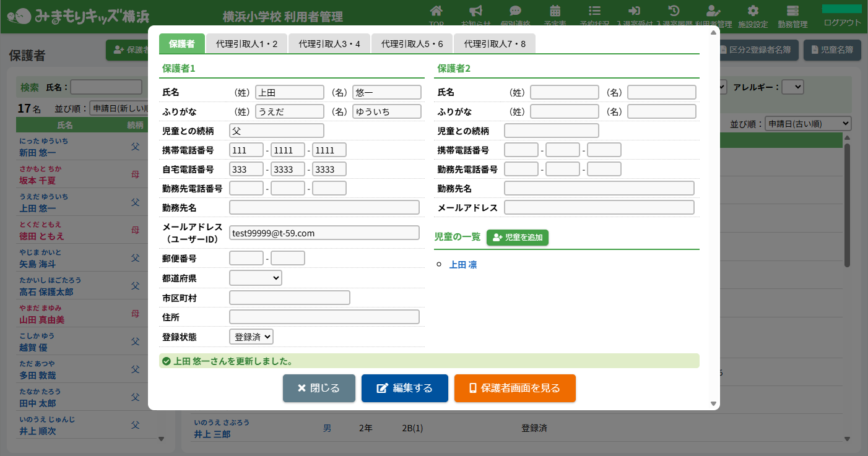Click the 入退室受付 sign-in icon
Image resolution: width=868 pixels, height=456 pixels.
[634, 11]
